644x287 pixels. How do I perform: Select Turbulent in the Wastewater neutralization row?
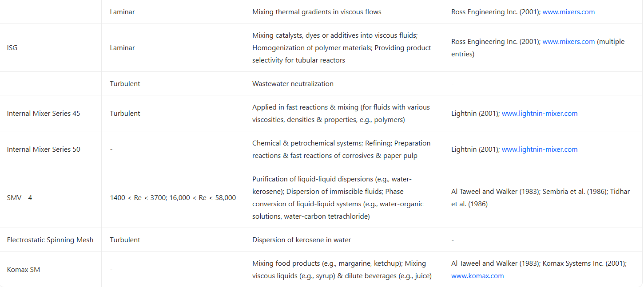[125, 84]
